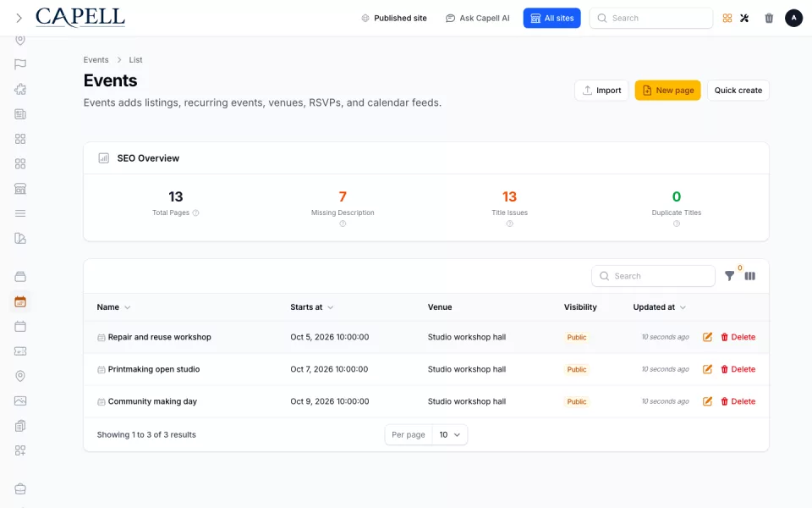
Task: Go to Events breadcrumb link
Action: [x=96, y=59]
